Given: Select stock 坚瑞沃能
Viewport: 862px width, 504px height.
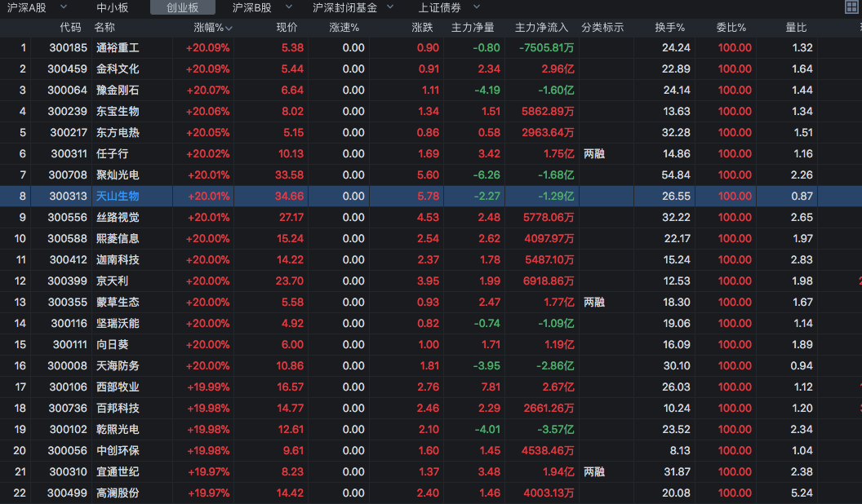Looking at the screenshot, I should (118, 324).
